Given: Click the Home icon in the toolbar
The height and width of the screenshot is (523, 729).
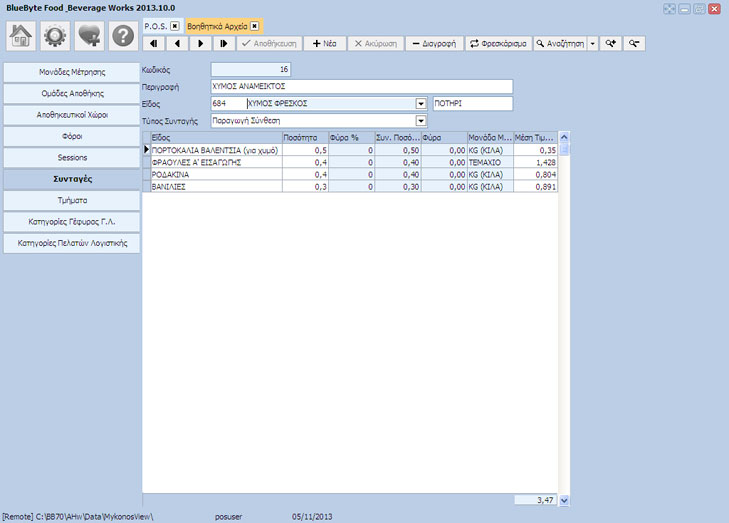Looking at the screenshot, I should (x=23, y=35).
